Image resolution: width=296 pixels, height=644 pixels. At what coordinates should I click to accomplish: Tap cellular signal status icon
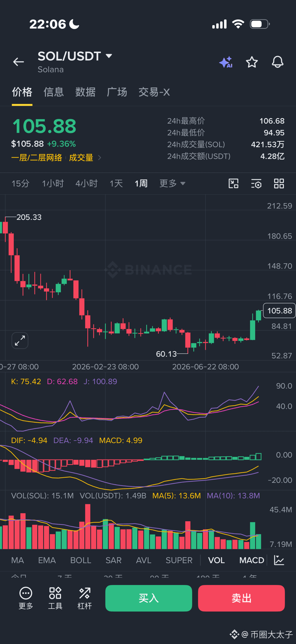coord(219,24)
